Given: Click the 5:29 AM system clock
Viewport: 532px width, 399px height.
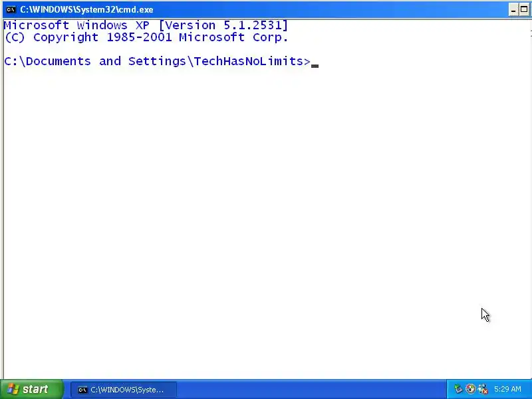Looking at the screenshot, I should pyautogui.click(x=507, y=389).
